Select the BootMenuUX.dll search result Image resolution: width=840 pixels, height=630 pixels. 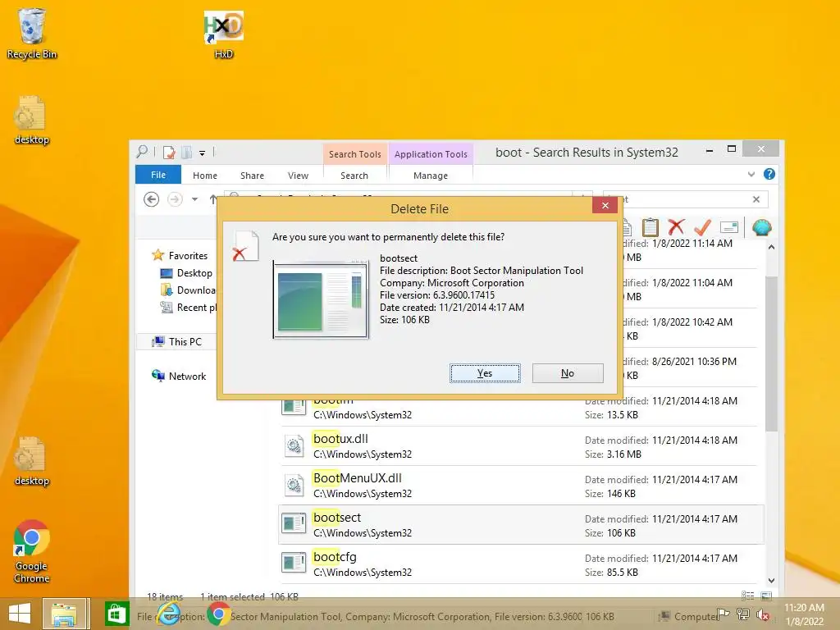coord(521,486)
